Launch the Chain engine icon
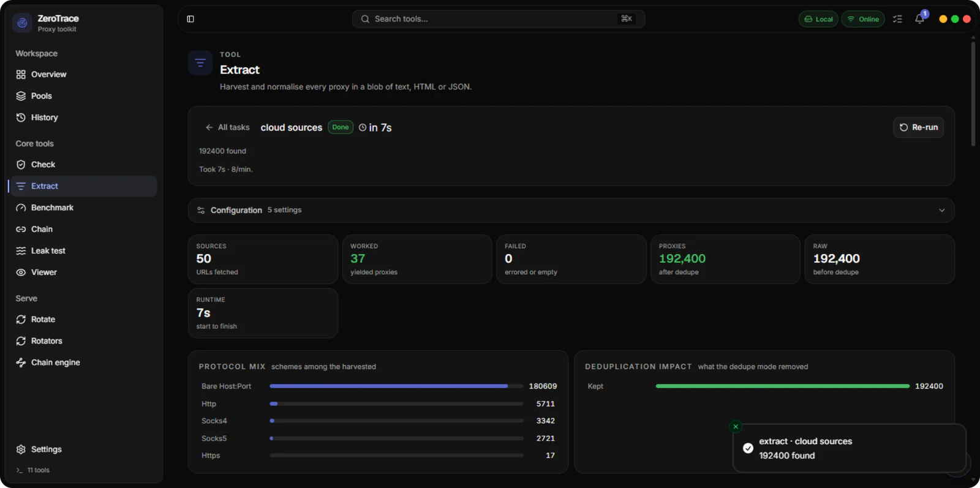This screenshot has height=488, width=980. pyautogui.click(x=21, y=362)
